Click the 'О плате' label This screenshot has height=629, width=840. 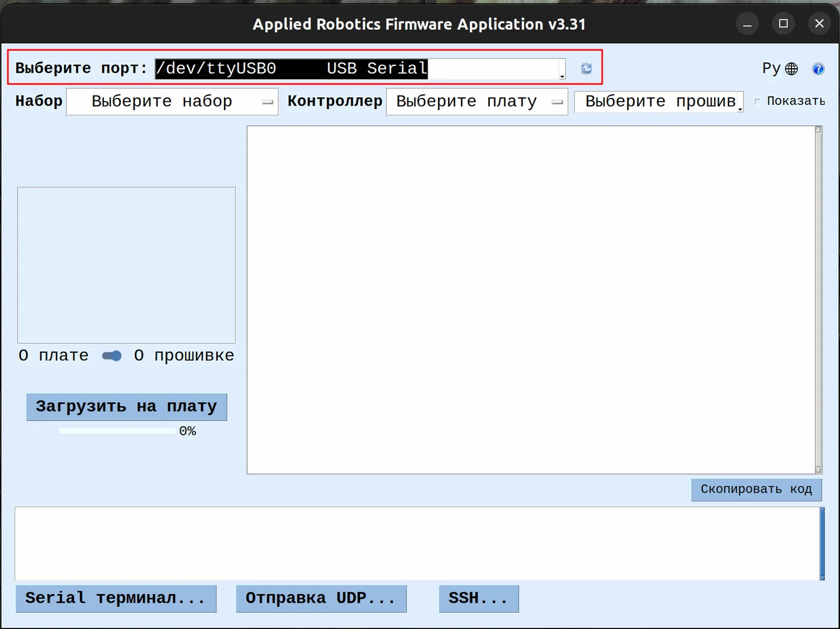(x=54, y=356)
